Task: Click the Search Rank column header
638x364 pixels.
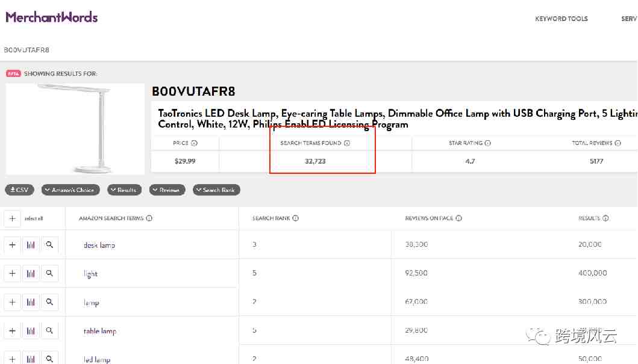Action: pos(271,218)
